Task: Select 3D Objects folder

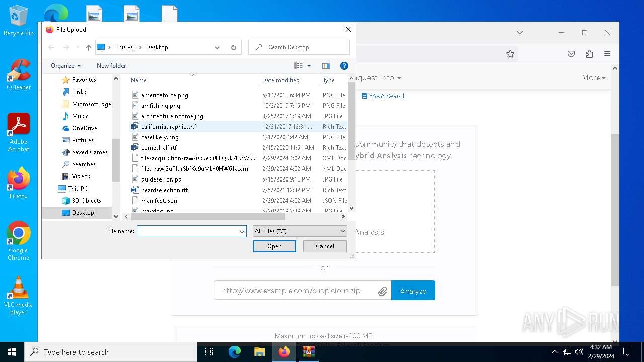Action: pyautogui.click(x=87, y=201)
